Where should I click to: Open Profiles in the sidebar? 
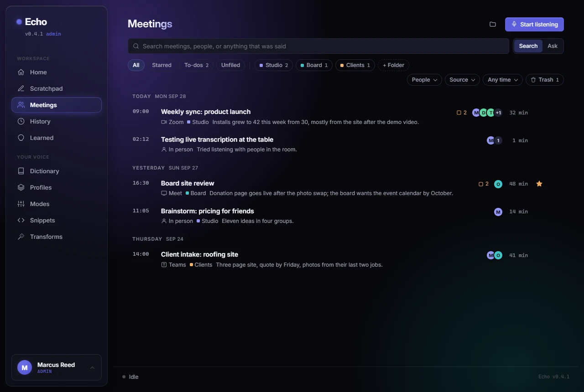tap(57, 187)
